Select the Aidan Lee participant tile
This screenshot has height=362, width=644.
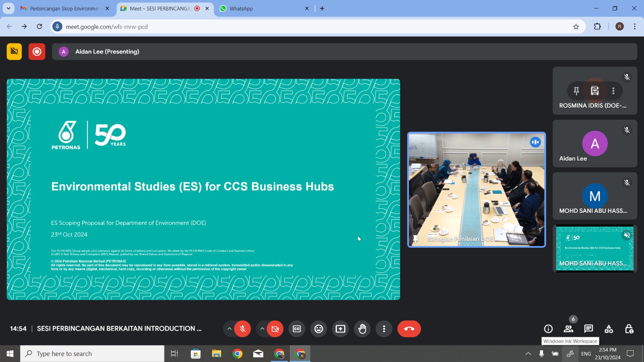click(595, 144)
